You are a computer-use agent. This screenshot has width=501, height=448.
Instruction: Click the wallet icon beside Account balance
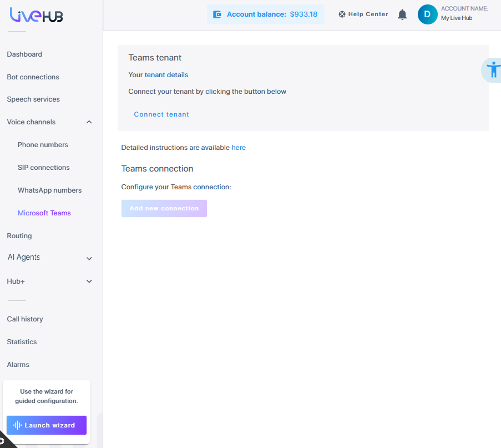point(217,14)
